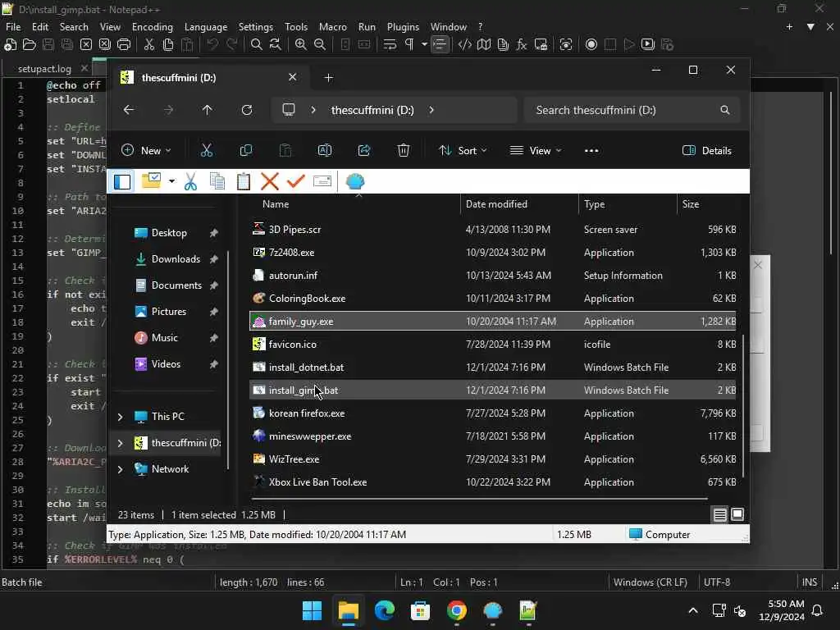
Task: Select the thescuffmini (D:) Explorer tab
Action: (209, 78)
